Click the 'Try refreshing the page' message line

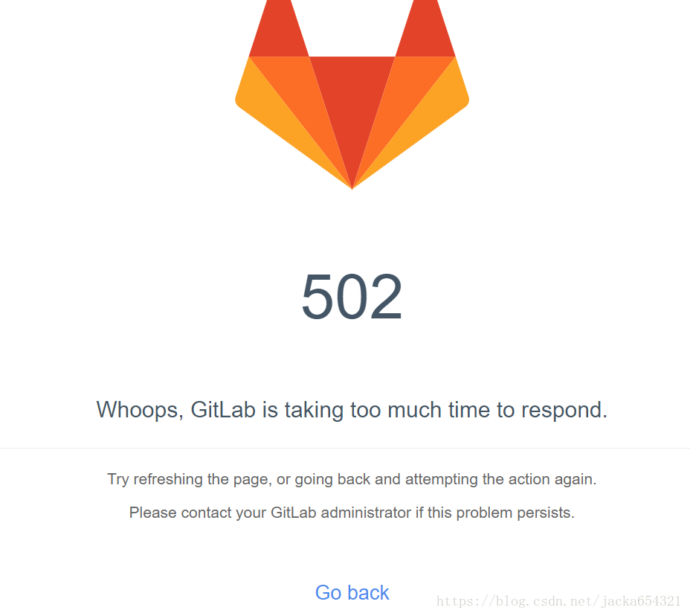pos(352,479)
